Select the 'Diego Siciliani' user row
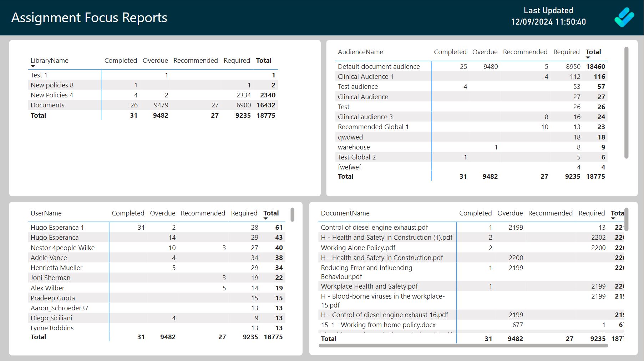 click(157, 318)
